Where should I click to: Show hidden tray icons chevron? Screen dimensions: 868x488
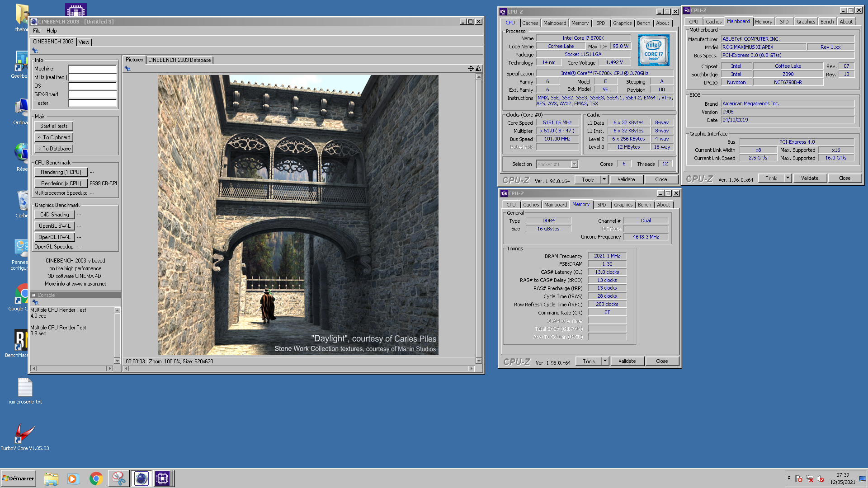pyautogui.click(x=789, y=478)
